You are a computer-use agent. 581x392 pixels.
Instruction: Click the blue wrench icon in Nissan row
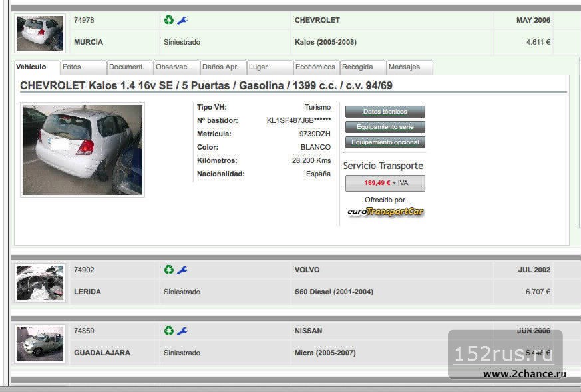pyautogui.click(x=182, y=331)
